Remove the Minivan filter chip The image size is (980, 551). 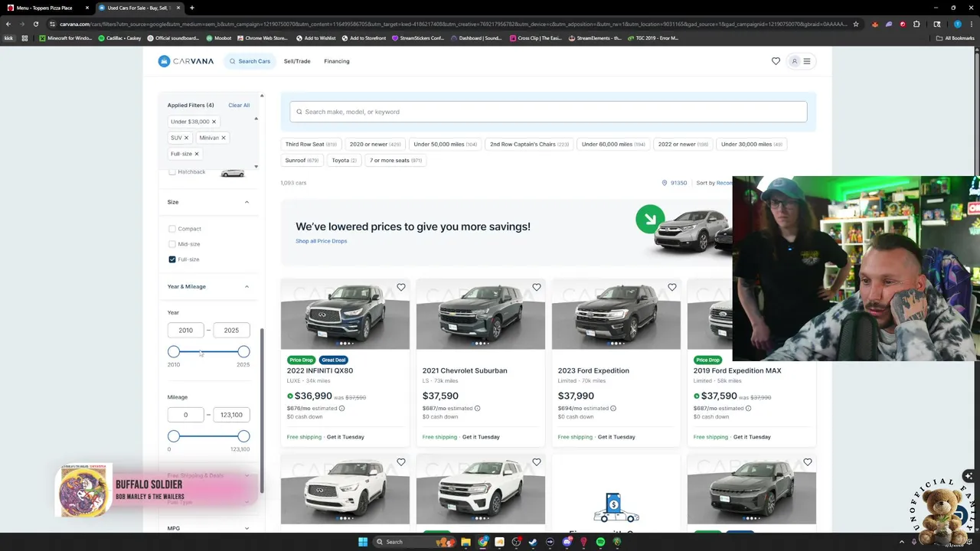(x=224, y=138)
